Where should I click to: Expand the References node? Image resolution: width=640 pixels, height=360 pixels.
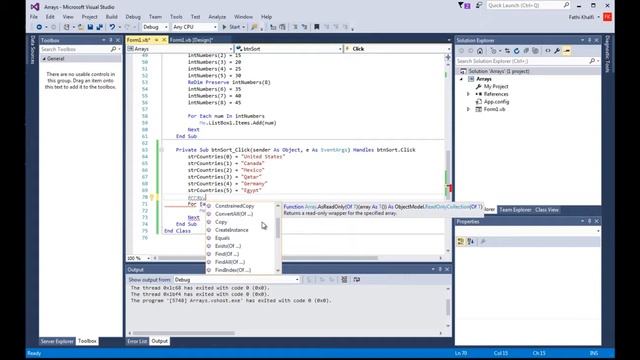468,94
